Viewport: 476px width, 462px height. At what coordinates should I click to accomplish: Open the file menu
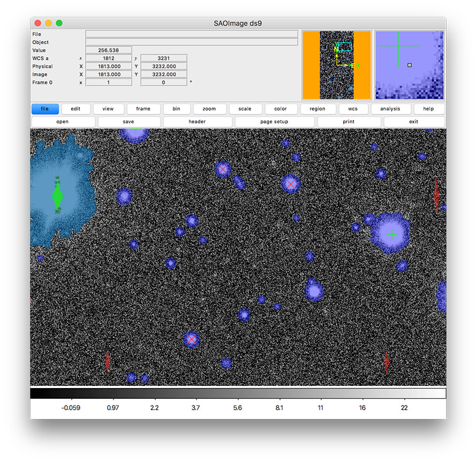[45, 109]
